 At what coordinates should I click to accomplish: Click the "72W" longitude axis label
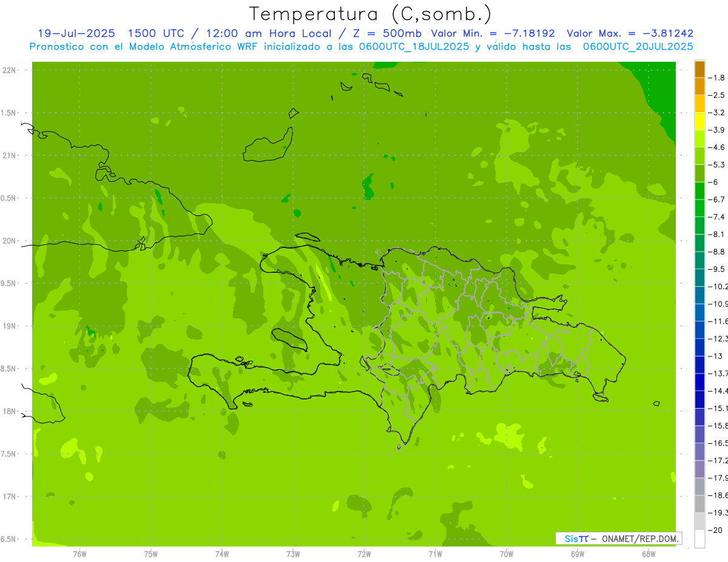tap(364, 554)
